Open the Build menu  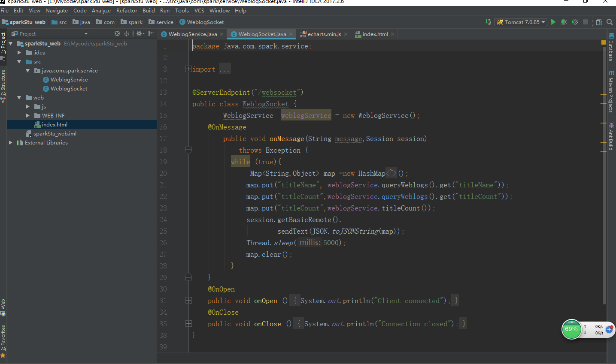pos(149,10)
